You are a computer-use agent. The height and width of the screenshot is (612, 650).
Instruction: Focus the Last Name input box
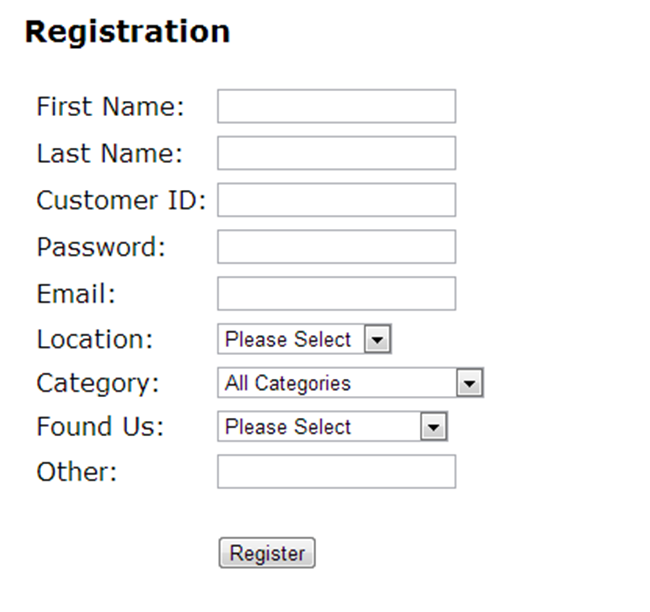click(336, 153)
